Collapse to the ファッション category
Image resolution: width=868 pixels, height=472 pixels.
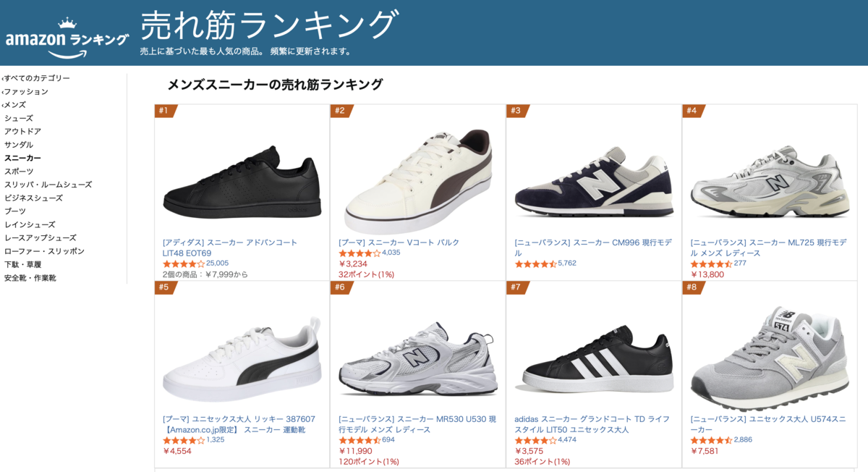[26, 92]
